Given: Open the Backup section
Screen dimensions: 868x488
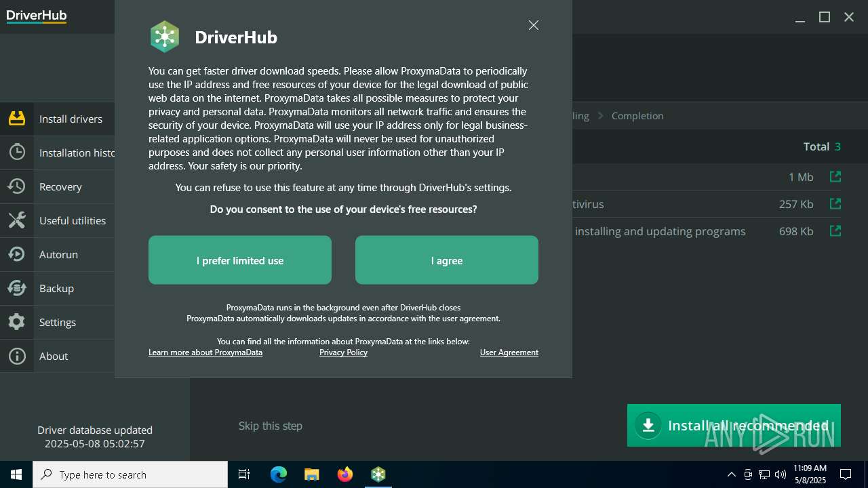Looking at the screenshot, I should pos(58,288).
